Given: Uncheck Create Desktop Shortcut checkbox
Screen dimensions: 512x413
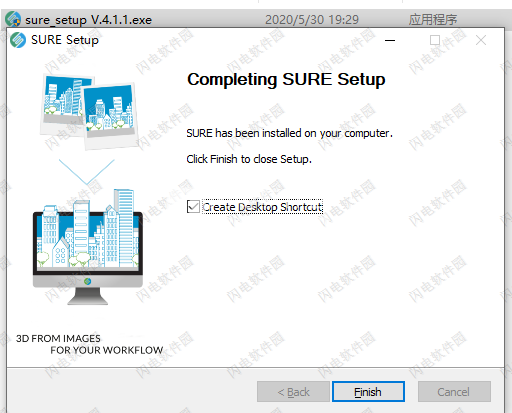Looking at the screenshot, I should click(193, 207).
